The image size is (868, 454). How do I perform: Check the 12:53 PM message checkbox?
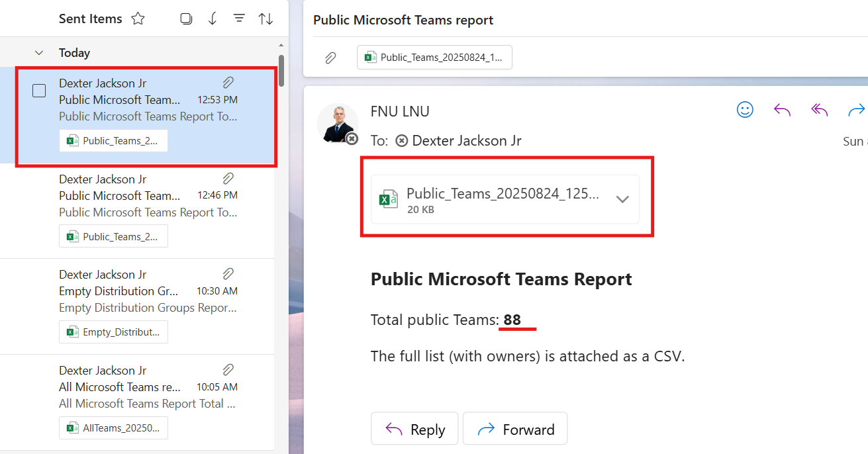39,91
